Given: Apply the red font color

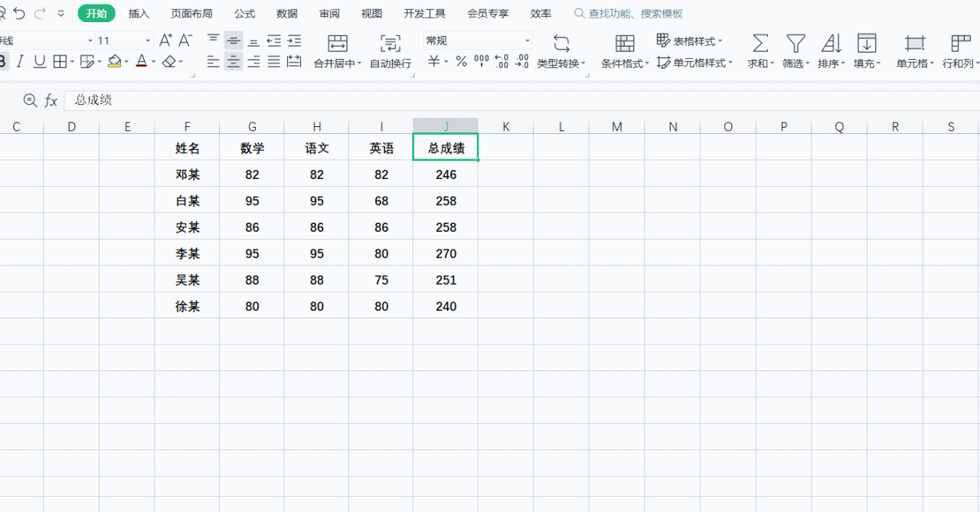Looking at the screenshot, I should (x=141, y=61).
